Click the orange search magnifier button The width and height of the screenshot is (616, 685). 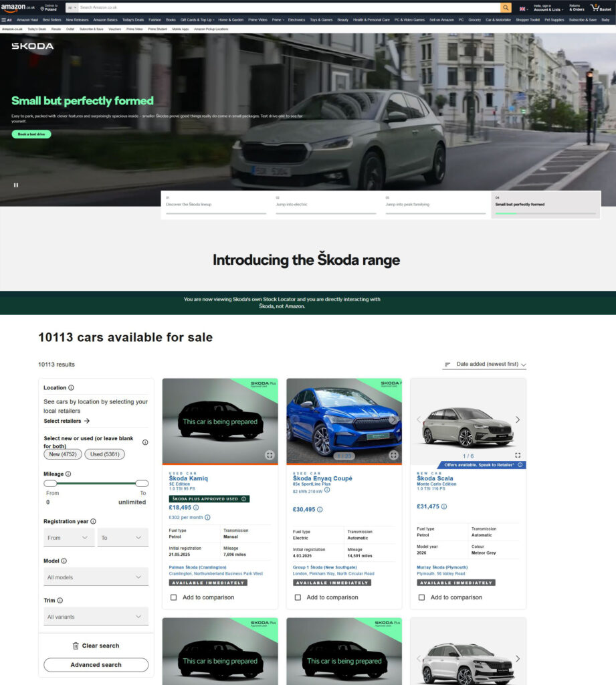506,7
